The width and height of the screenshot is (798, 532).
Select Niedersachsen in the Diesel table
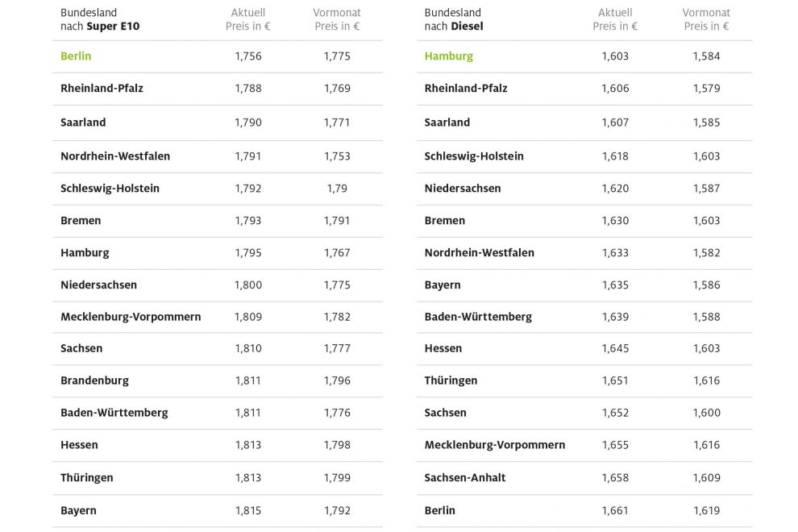[x=463, y=189]
